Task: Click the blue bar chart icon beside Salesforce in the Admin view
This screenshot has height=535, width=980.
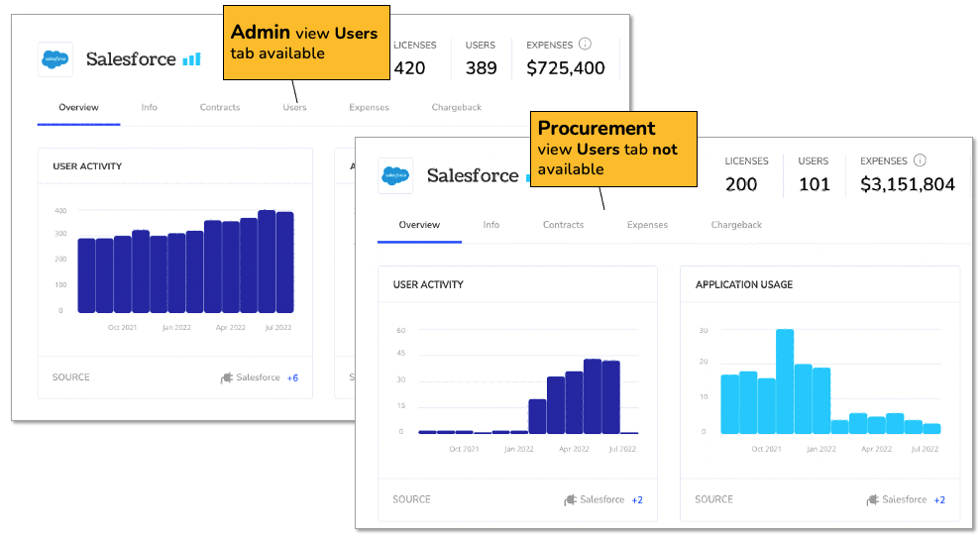Action: [192, 59]
